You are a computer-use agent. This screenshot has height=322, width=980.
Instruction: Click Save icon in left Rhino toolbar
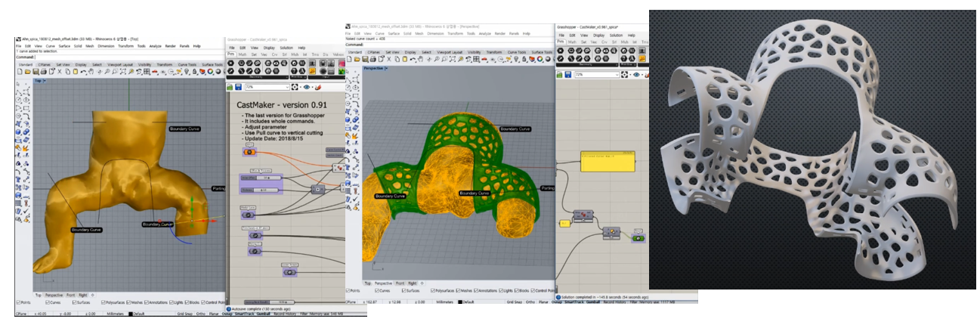pyautogui.click(x=36, y=72)
